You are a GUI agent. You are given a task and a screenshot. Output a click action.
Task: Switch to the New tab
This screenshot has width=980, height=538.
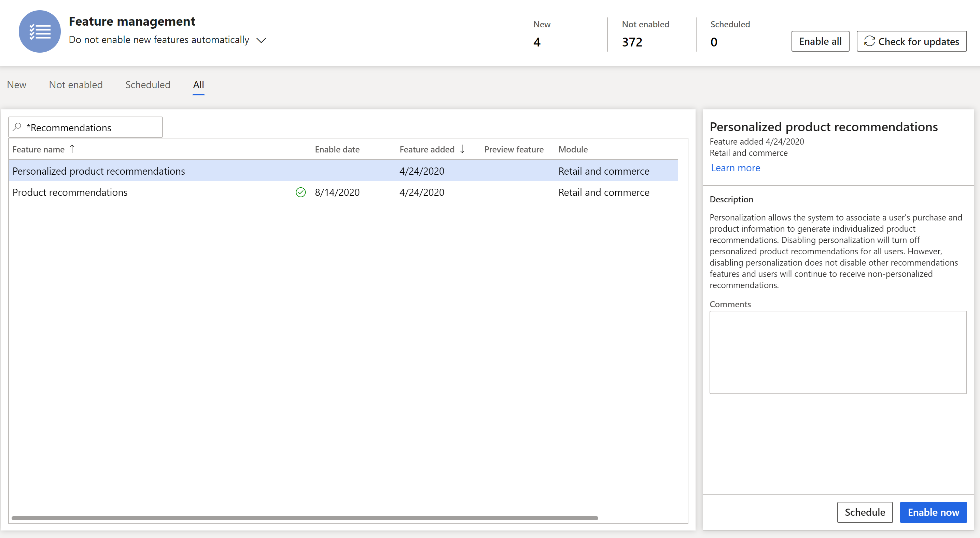click(16, 84)
